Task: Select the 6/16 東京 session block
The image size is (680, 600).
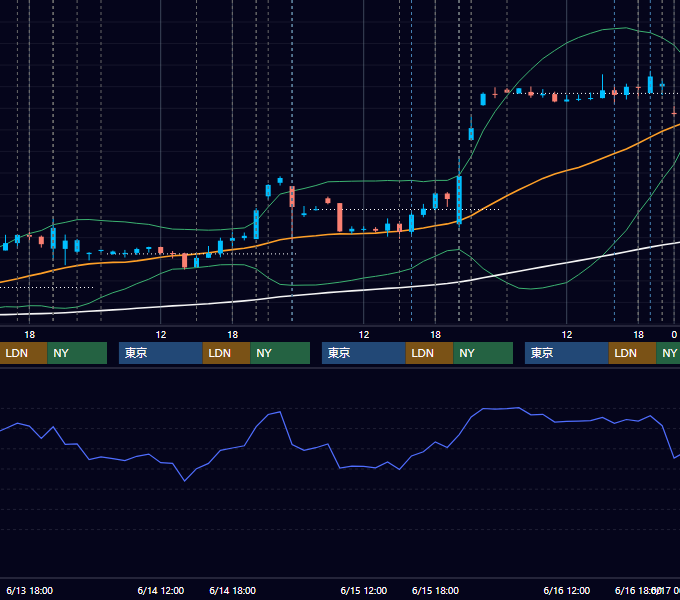Action: click(x=566, y=353)
